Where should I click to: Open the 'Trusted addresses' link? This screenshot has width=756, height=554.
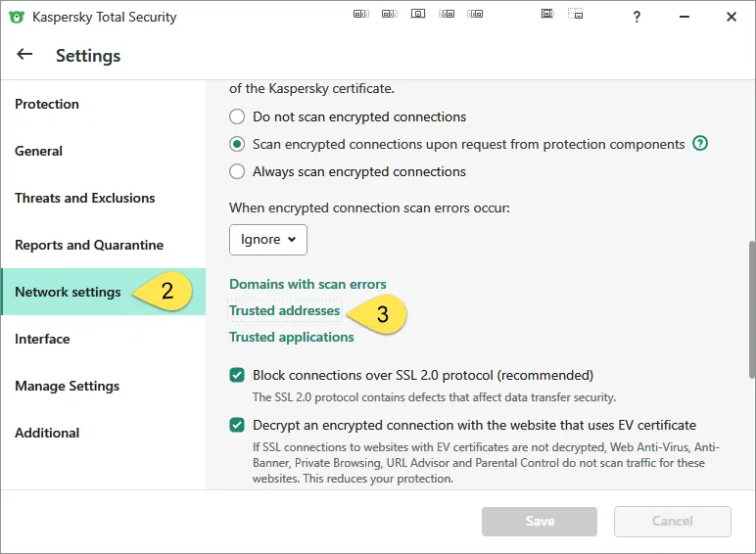pos(284,310)
